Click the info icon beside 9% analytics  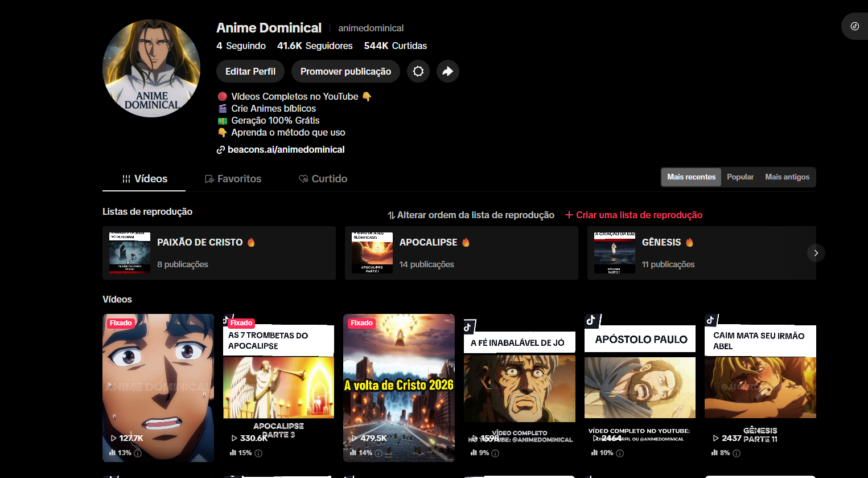(495, 454)
